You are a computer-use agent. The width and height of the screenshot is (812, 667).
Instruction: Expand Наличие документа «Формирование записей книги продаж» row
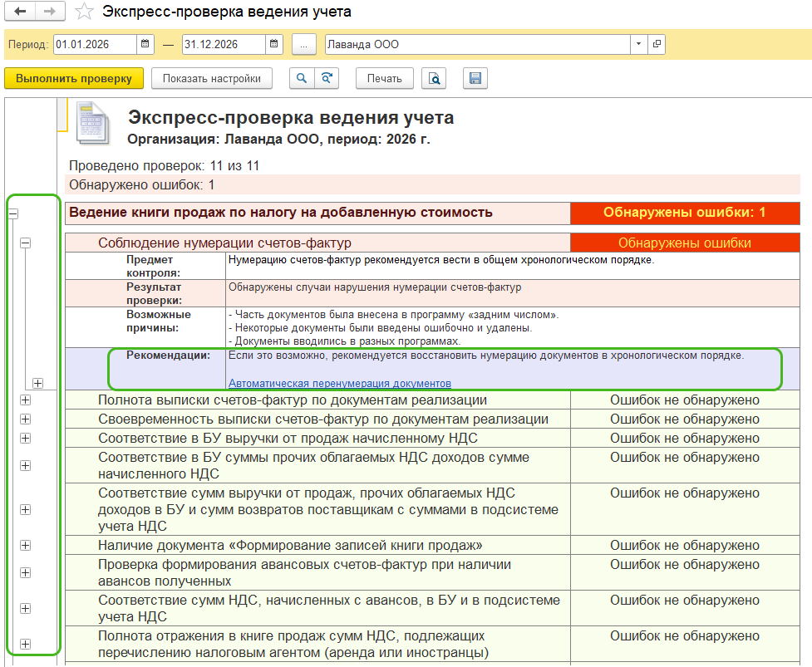25,545
